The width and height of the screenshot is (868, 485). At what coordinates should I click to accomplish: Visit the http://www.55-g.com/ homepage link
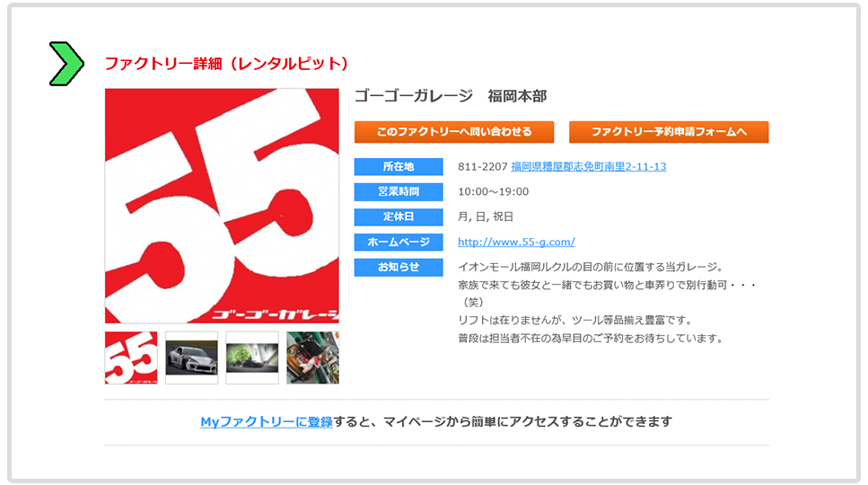tap(516, 242)
